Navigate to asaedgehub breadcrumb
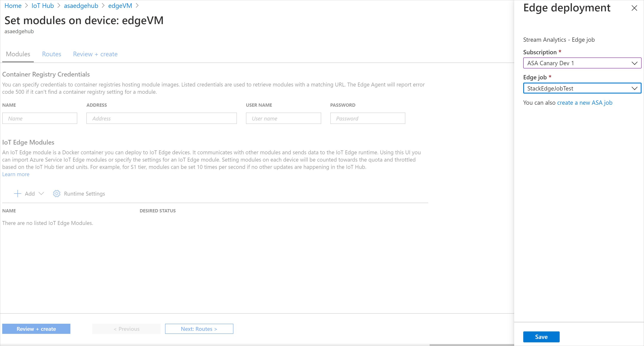Image resolution: width=644 pixels, height=346 pixels. pyautogui.click(x=81, y=6)
